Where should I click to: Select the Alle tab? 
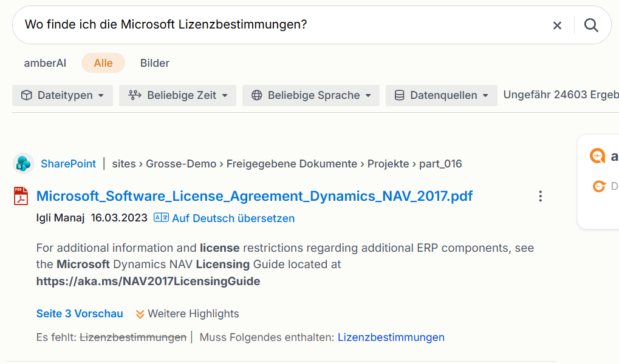point(103,63)
